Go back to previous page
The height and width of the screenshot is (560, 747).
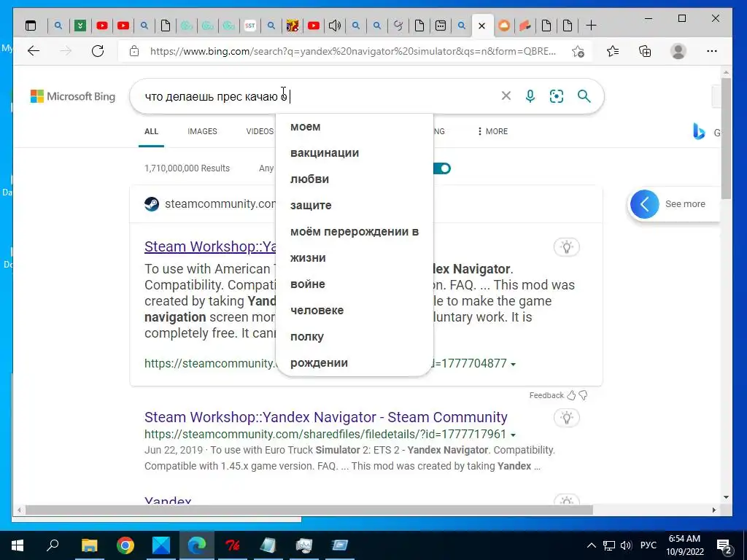(x=34, y=51)
